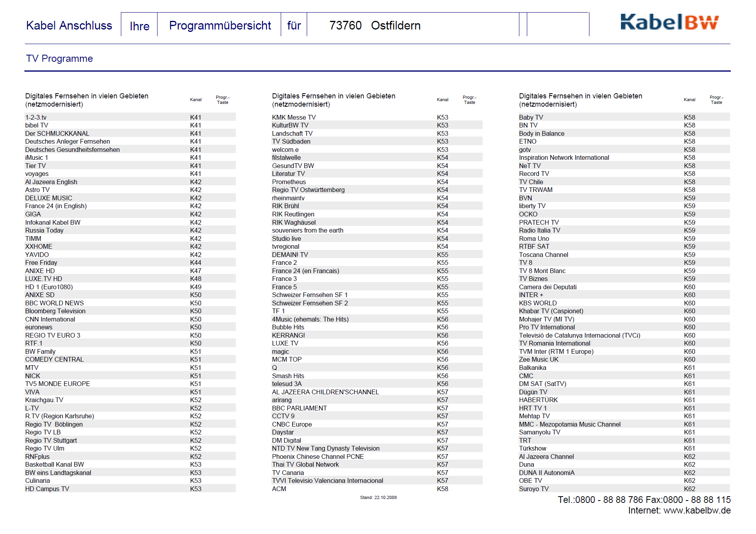Select the KBS WORLD channel row

tap(537, 303)
